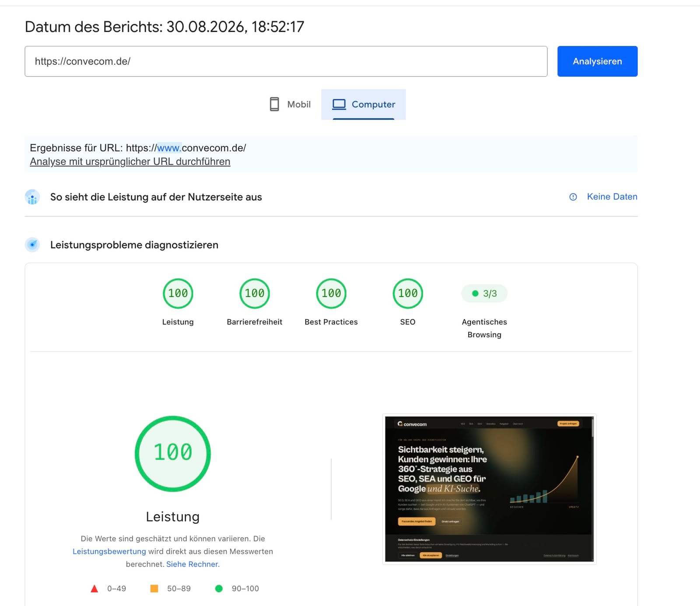Click the 'Leistungsprobleme diagnostizieren' heading
The height and width of the screenshot is (606, 700).
pyautogui.click(x=134, y=245)
